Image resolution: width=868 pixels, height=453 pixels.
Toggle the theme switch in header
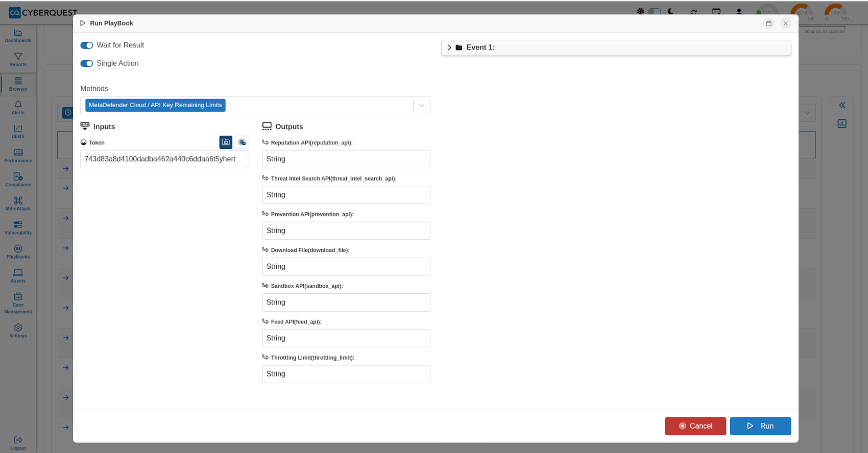(655, 11)
